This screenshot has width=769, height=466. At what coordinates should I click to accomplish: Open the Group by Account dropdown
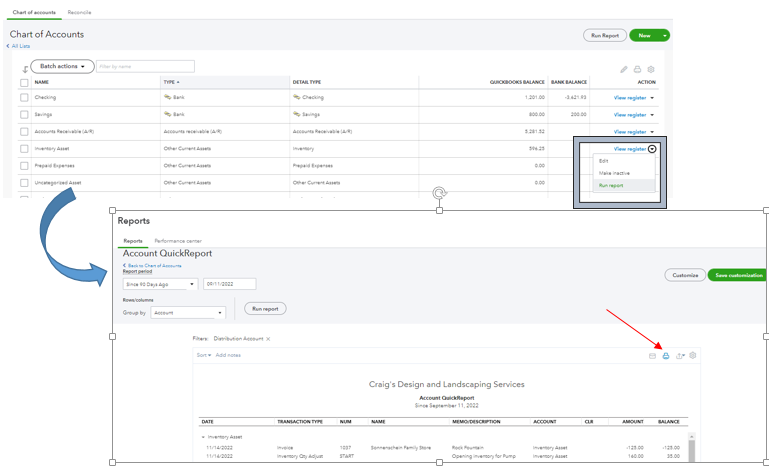(x=188, y=312)
